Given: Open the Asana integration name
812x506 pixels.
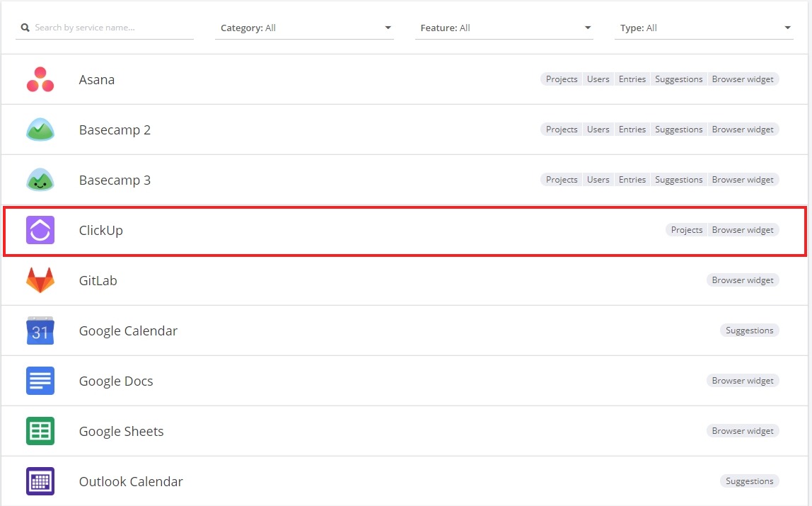Looking at the screenshot, I should point(97,80).
